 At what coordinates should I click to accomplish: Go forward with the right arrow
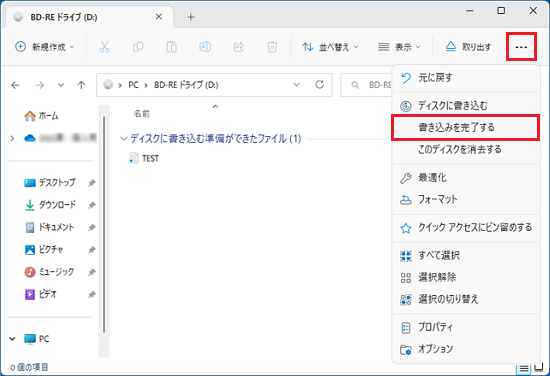[x=40, y=85]
